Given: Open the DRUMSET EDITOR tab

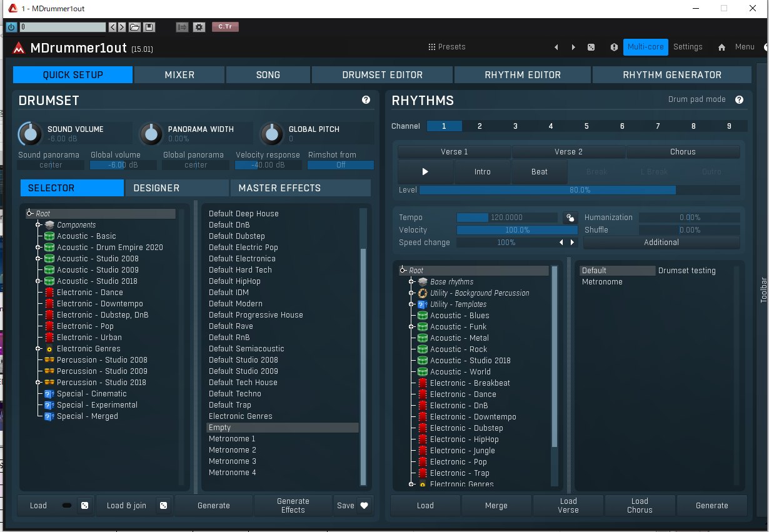Looking at the screenshot, I should [383, 75].
